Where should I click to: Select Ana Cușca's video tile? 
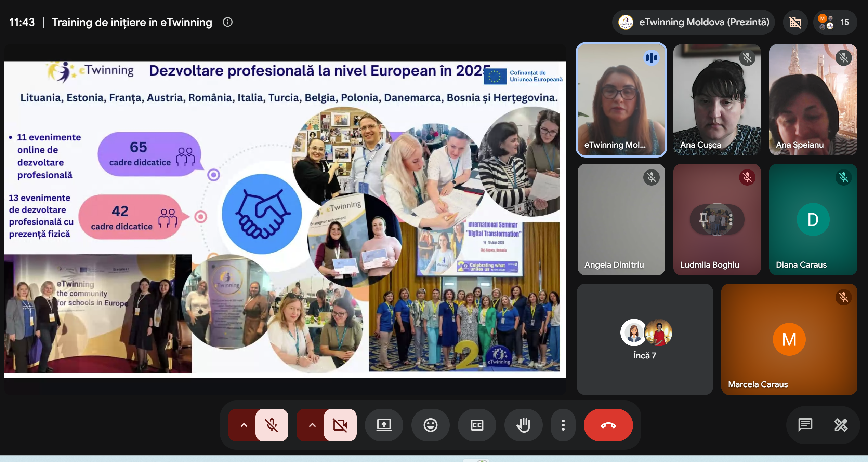point(717,100)
